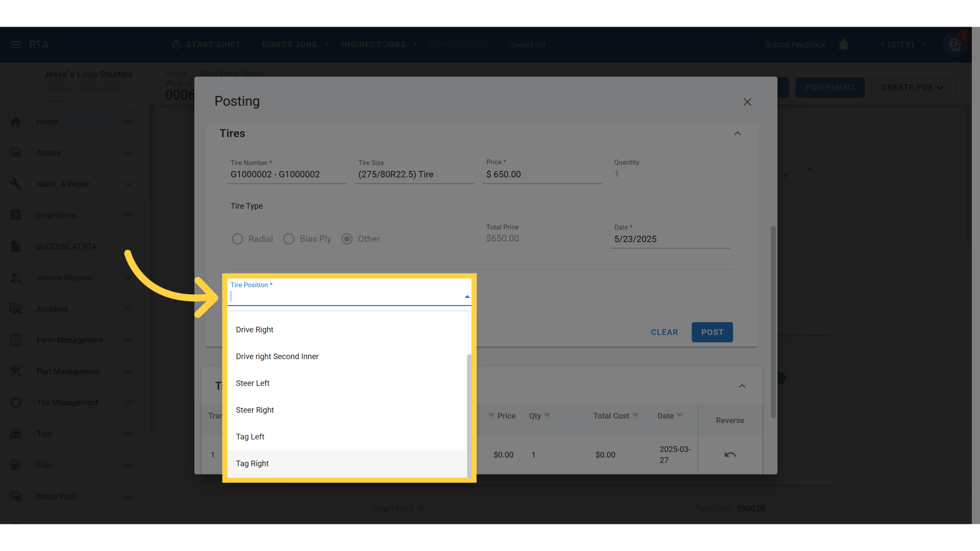Choose Steer Left from position list
The image size is (980, 551).
(253, 383)
